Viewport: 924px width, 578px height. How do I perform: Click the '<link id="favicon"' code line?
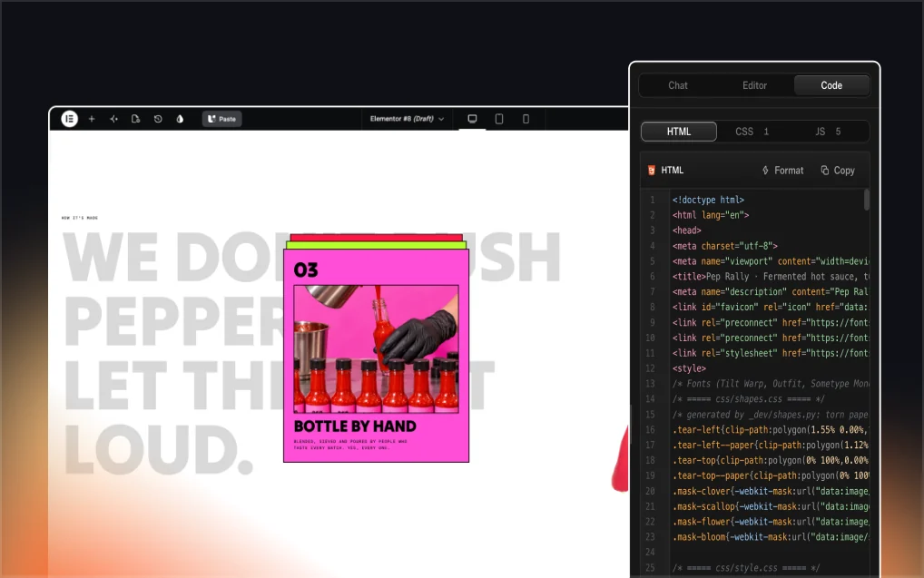[771, 307]
